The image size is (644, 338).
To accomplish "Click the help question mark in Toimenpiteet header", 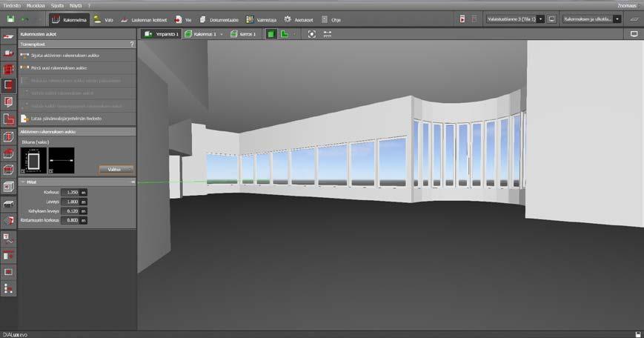I will coord(132,44).
